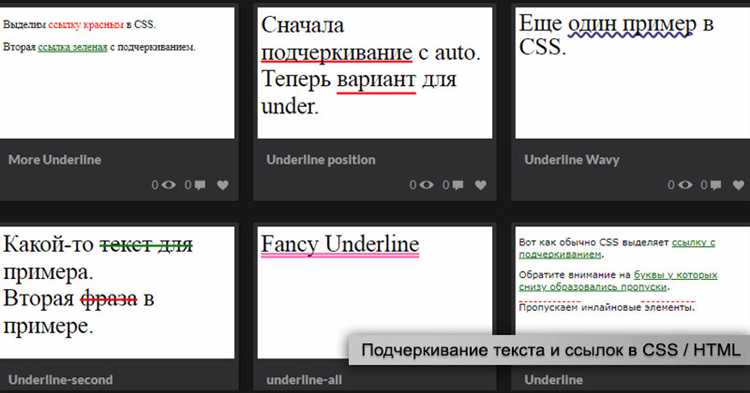Image resolution: width=750 pixels, height=393 pixels.
Task: Open the underline-all pen title
Action: (x=304, y=380)
